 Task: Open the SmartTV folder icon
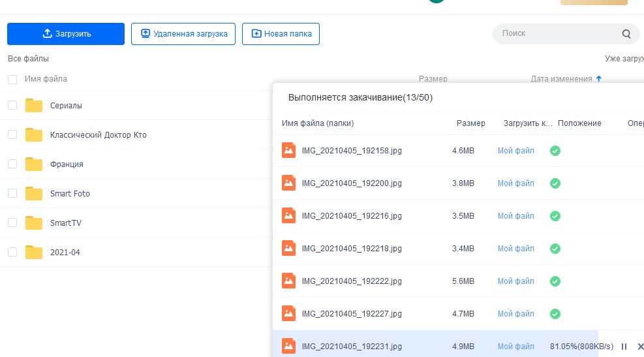coord(34,223)
